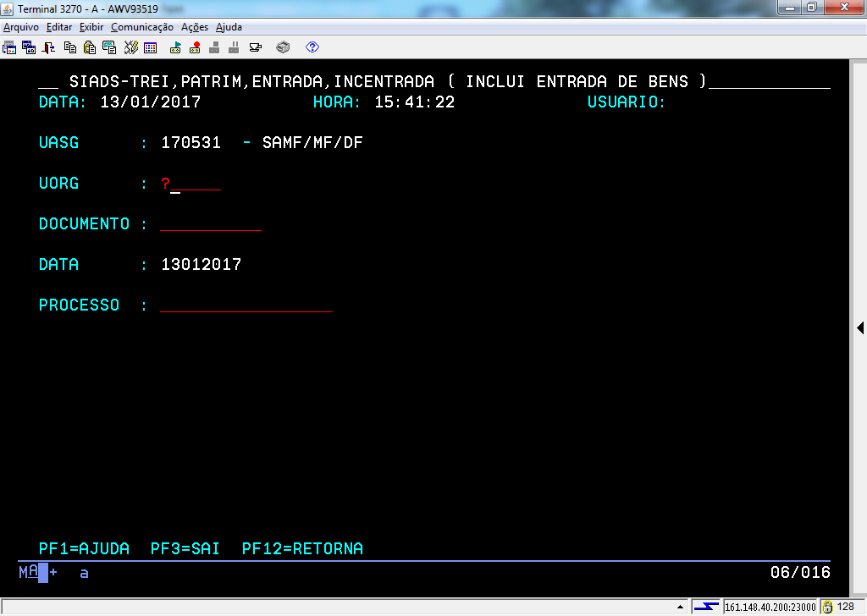
Task: Open the Arquivo menu
Action: [21, 27]
